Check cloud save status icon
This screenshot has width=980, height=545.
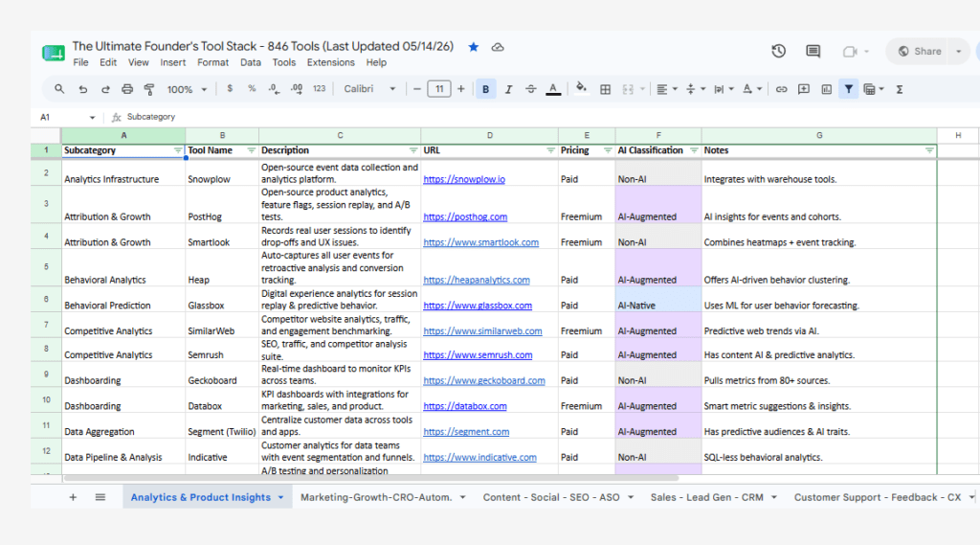498,47
